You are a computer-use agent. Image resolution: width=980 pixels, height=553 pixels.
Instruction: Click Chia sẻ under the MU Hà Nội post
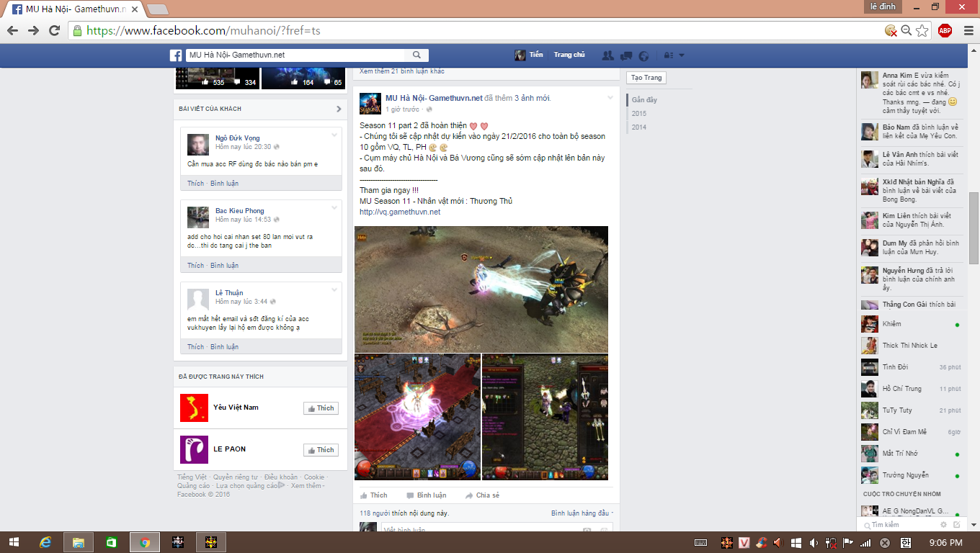click(x=482, y=495)
